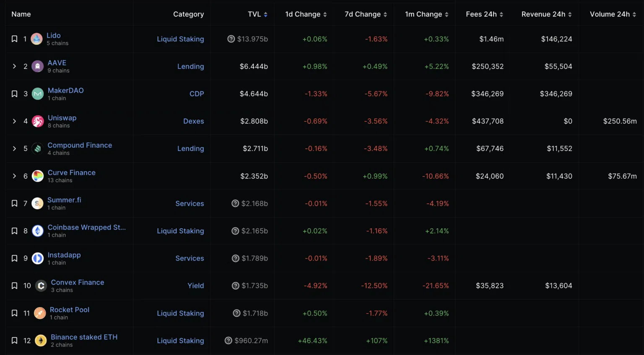Image resolution: width=644 pixels, height=355 pixels.
Task: Open the Summer.fi protocol page
Action: (x=64, y=200)
